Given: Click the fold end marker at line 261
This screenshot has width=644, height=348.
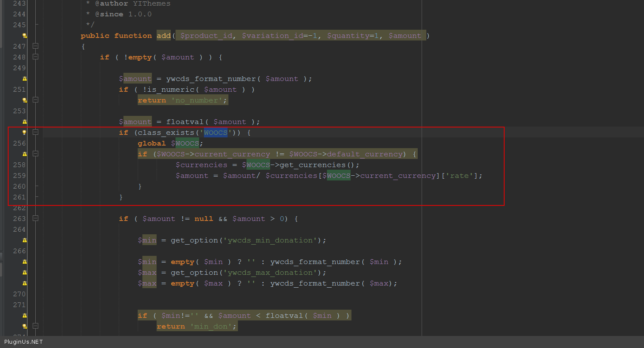Looking at the screenshot, I should tap(36, 197).
